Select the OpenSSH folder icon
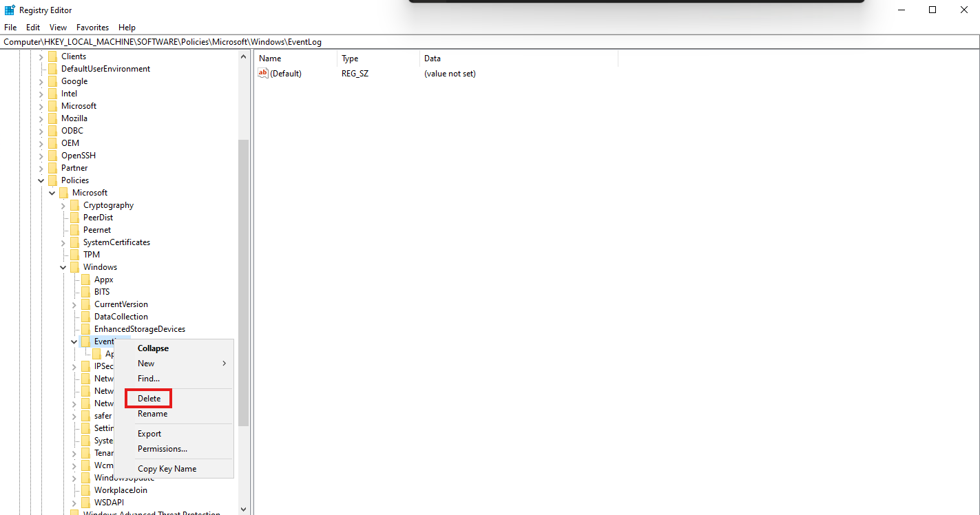The image size is (980, 515). point(52,156)
